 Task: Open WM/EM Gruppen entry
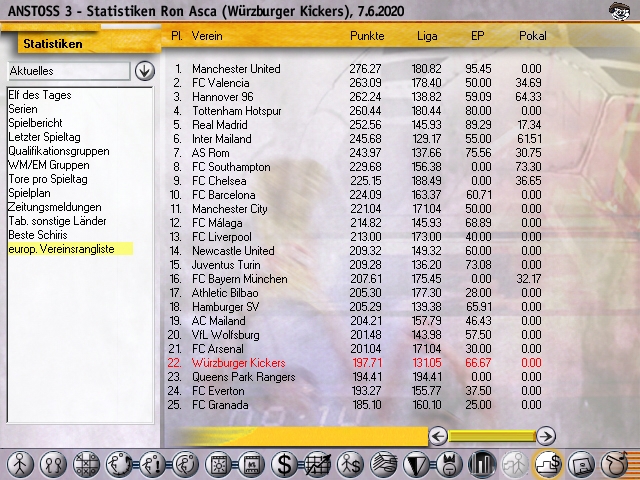click(49, 165)
